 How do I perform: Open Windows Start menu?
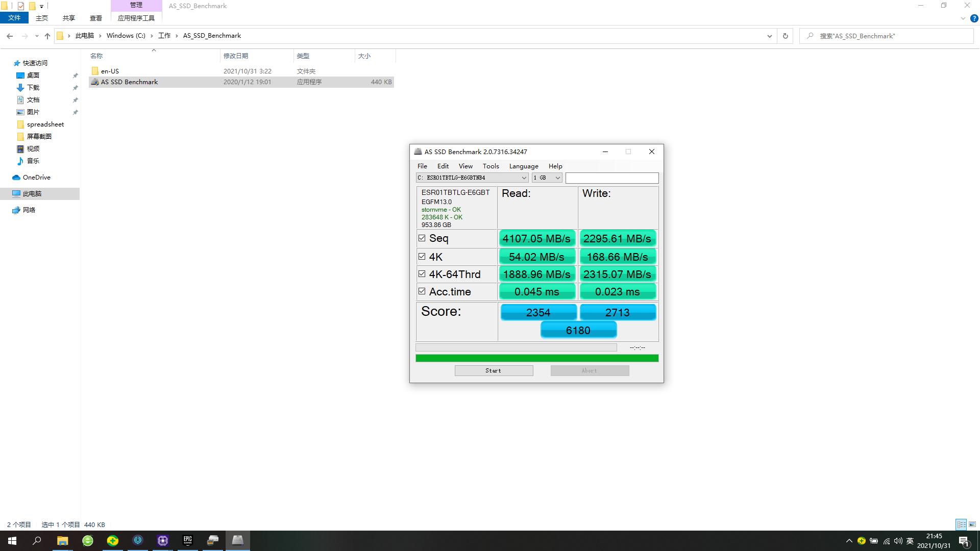coord(12,540)
